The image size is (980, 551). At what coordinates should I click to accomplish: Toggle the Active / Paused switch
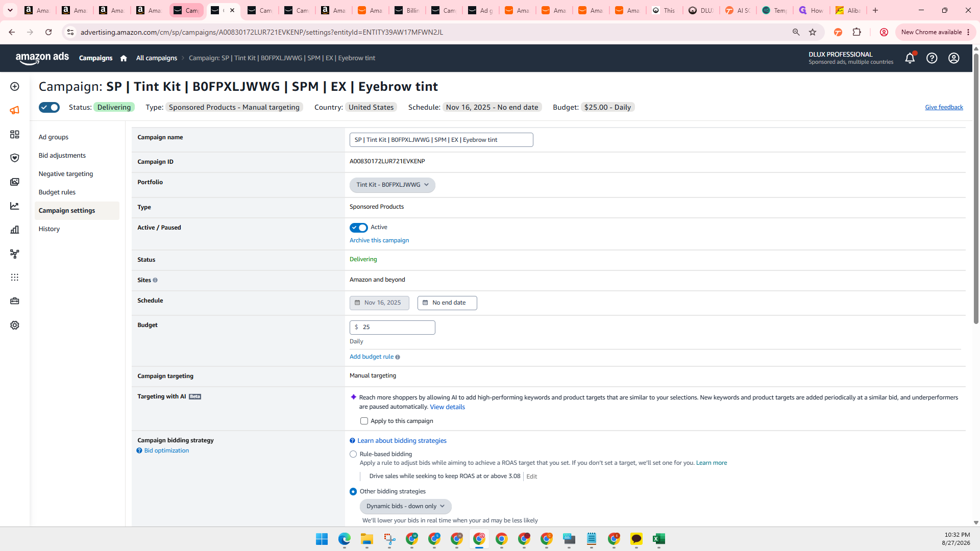click(359, 228)
